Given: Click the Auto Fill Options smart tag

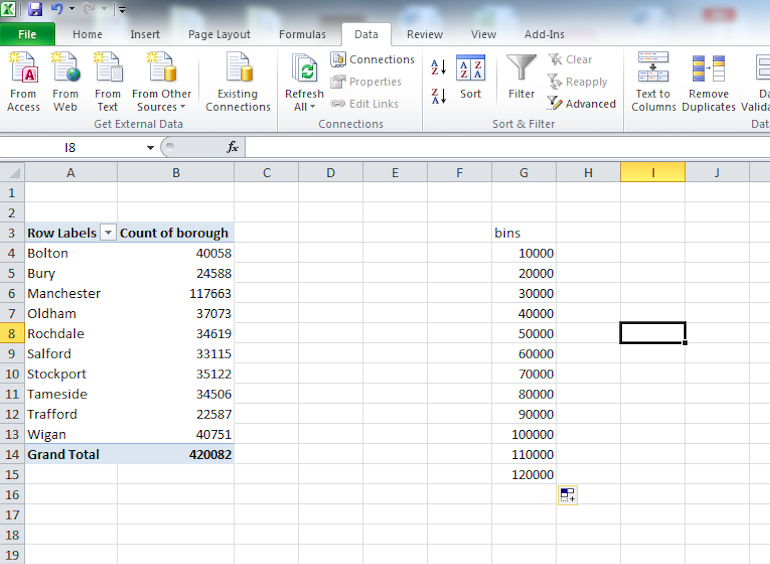Looking at the screenshot, I should [x=566, y=494].
